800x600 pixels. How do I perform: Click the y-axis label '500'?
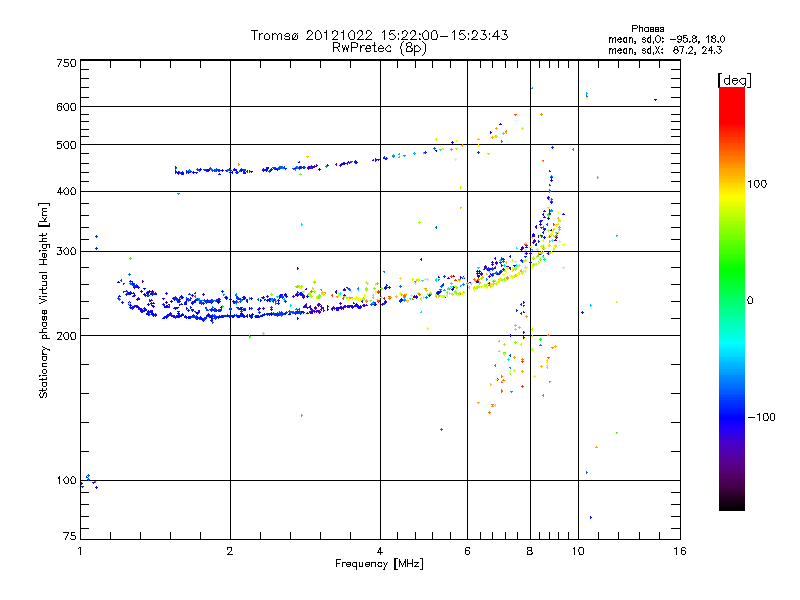(66, 145)
